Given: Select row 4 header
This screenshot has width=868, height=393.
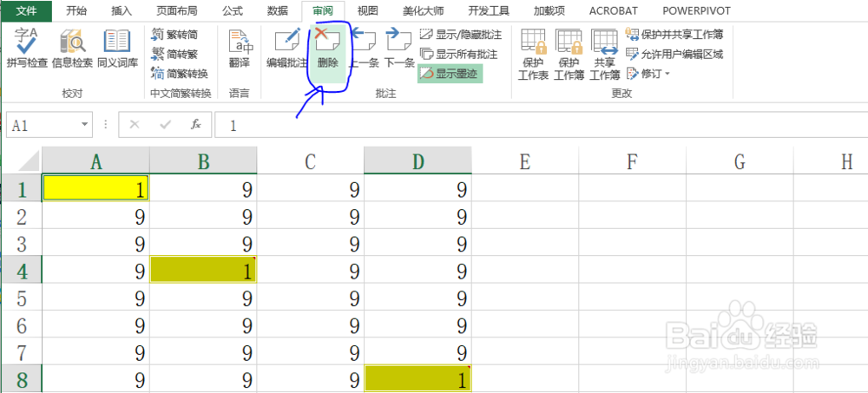Looking at the screenshot, I should 23,270.
